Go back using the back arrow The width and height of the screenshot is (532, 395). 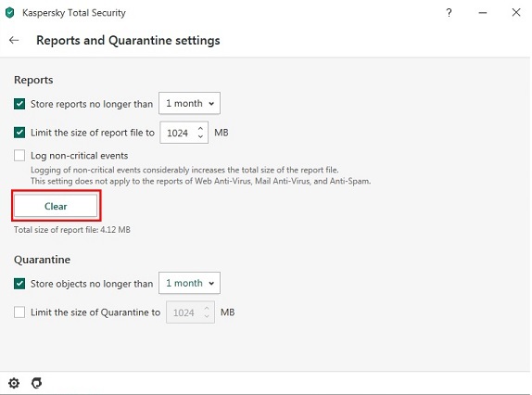(14, 40)
